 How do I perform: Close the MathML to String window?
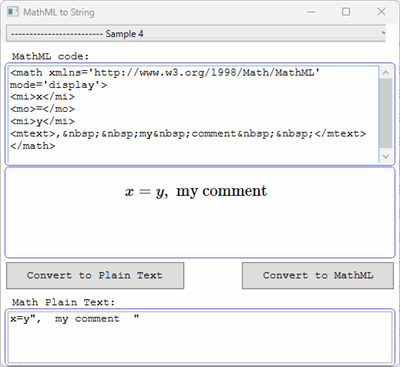[x=381, y=12]
